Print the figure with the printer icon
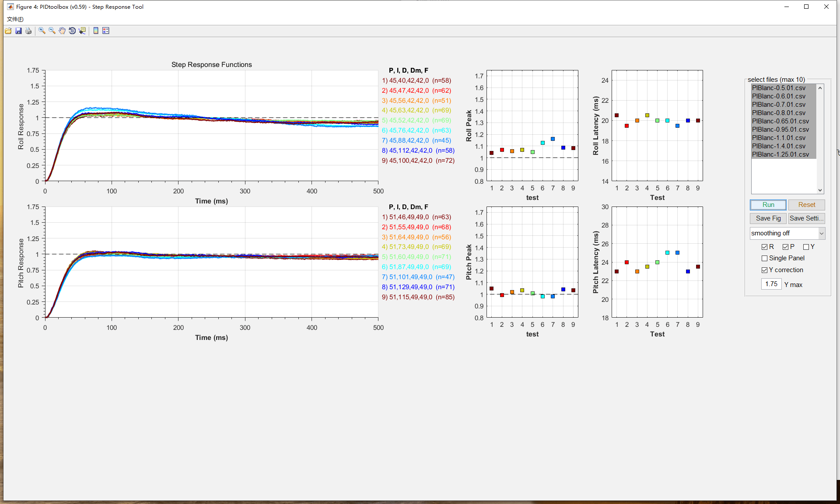 point(28,31)
